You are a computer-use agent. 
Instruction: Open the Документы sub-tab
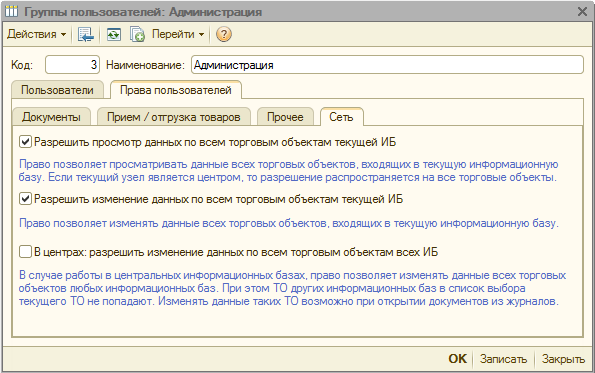(x=51, y=116)
